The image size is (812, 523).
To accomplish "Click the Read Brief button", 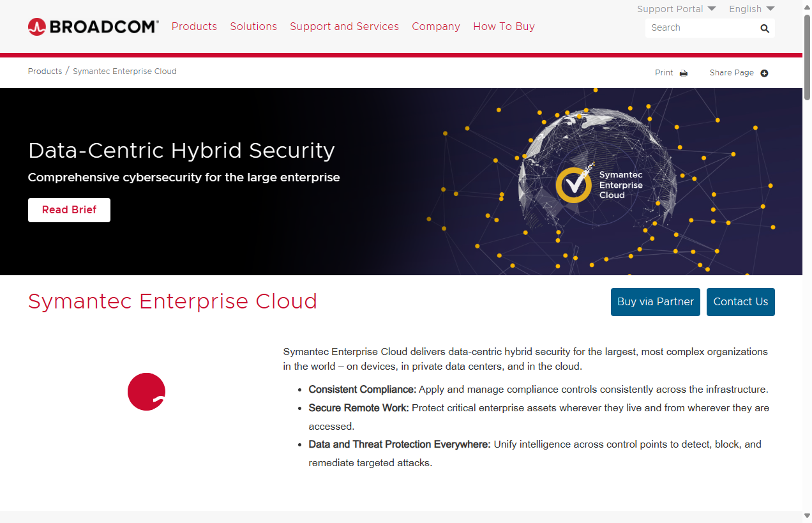I will click(69, 209).
